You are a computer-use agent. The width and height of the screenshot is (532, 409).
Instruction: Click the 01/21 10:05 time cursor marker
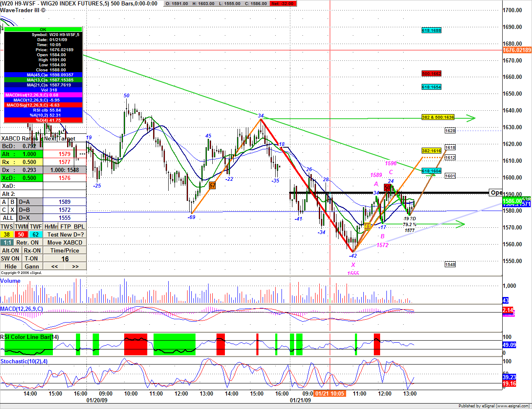[330, 393]
